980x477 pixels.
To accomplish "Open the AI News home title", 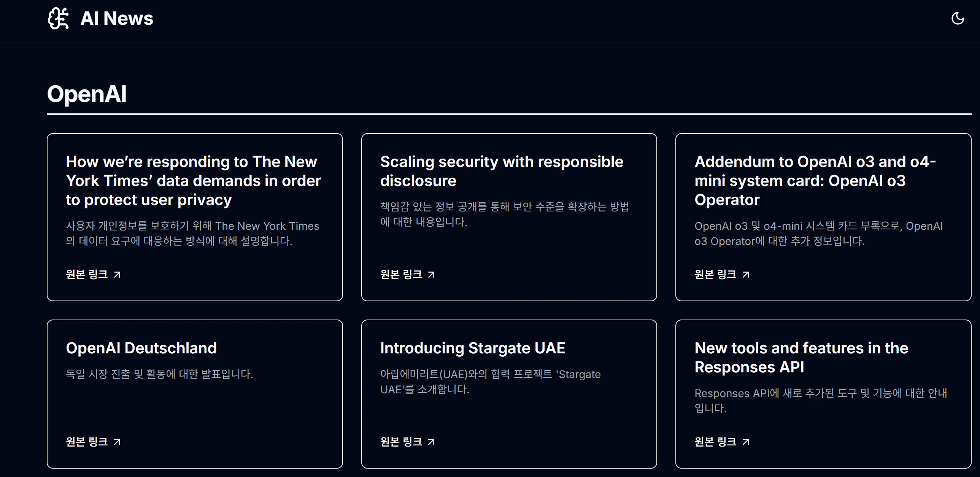I will [117, 18].
